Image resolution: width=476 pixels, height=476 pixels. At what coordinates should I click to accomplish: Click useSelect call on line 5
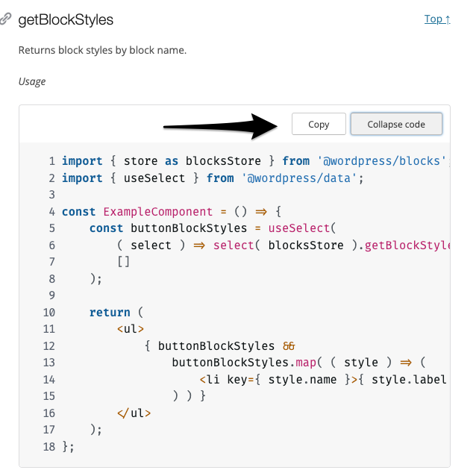pos(299,228)
